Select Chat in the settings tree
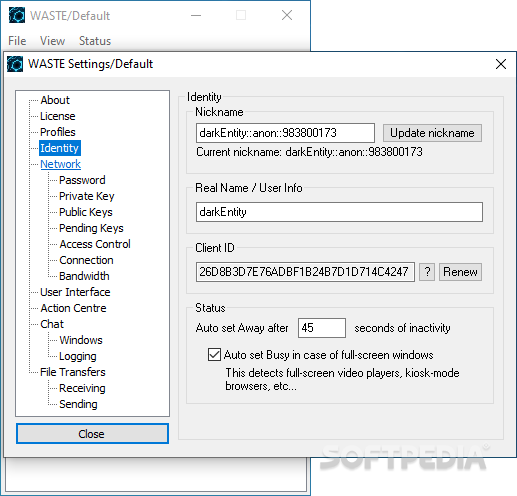 52,324
